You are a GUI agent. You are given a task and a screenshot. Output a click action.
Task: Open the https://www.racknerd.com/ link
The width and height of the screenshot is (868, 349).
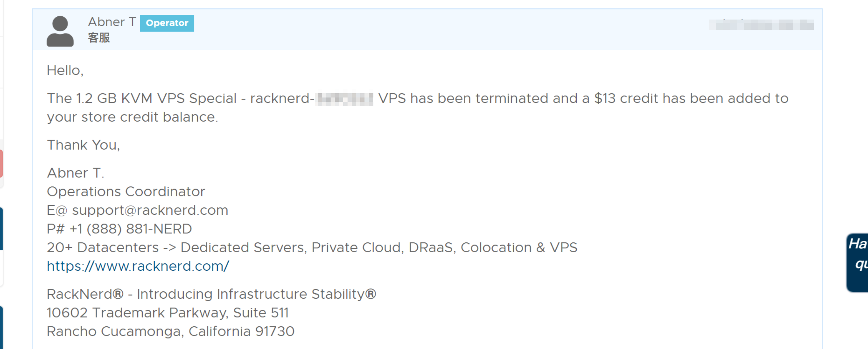click(x=138, y=266)
